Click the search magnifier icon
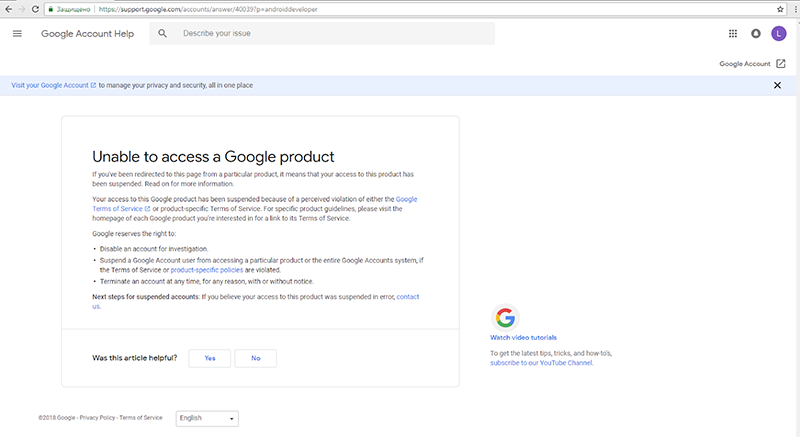800x437 pixels. (x=162, y=34)
